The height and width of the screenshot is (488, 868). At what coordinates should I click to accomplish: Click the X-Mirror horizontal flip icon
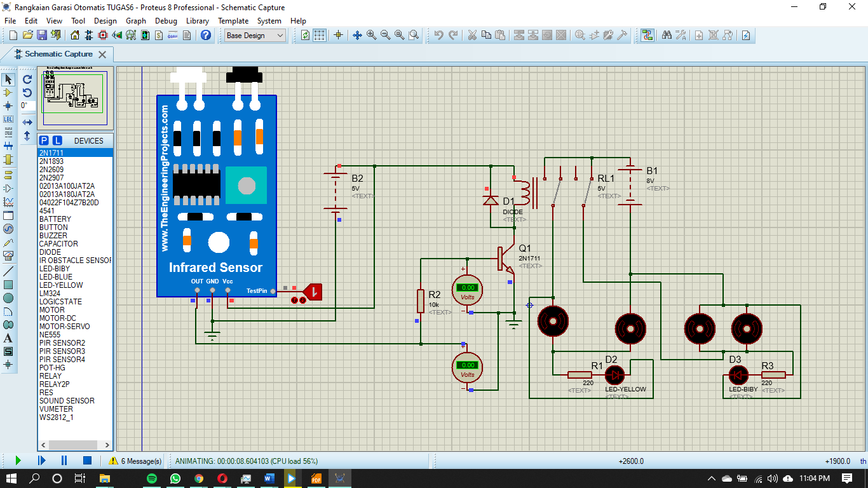click(27, 122)
